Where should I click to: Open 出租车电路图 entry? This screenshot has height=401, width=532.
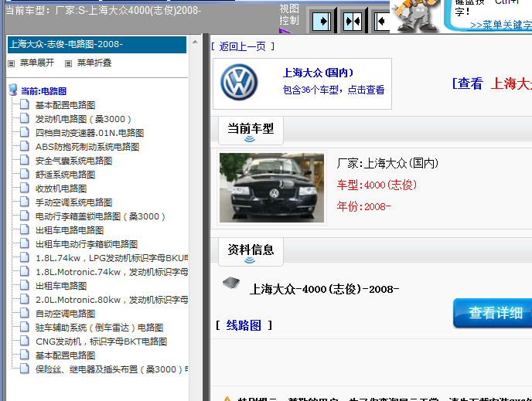click(x=61, y=286)
